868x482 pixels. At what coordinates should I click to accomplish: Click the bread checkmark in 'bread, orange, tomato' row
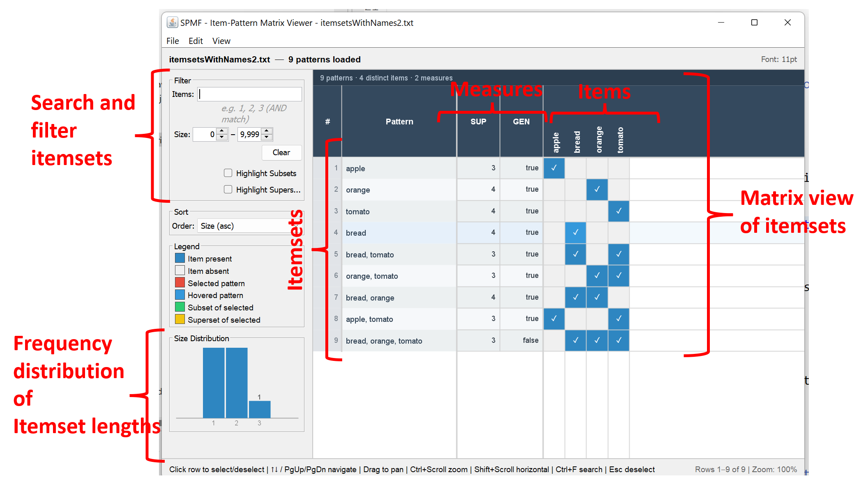tap(575, 340)
